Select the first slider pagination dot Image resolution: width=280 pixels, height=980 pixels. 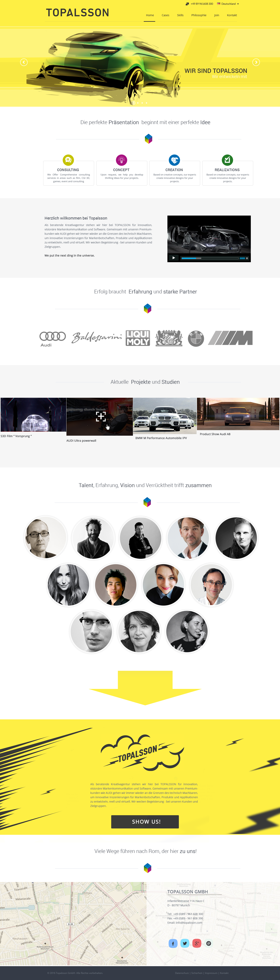pos(133,103)
